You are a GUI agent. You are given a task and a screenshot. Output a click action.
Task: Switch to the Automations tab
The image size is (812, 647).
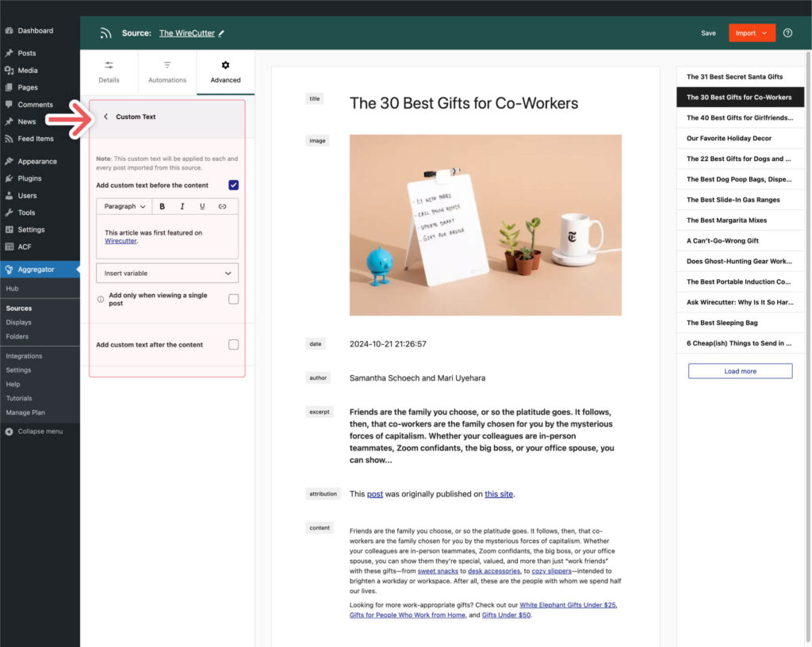coord(167,72)
